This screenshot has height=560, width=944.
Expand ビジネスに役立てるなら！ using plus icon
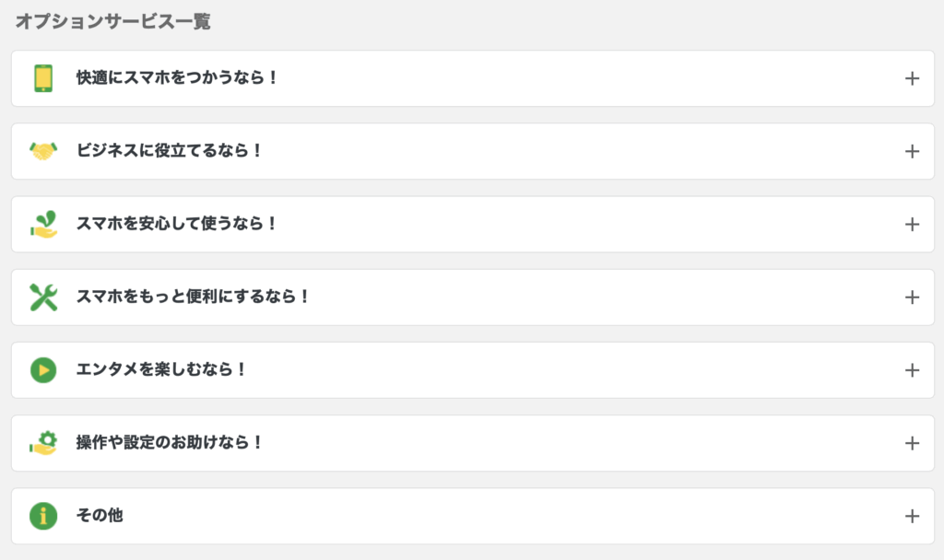click(912, 151)
